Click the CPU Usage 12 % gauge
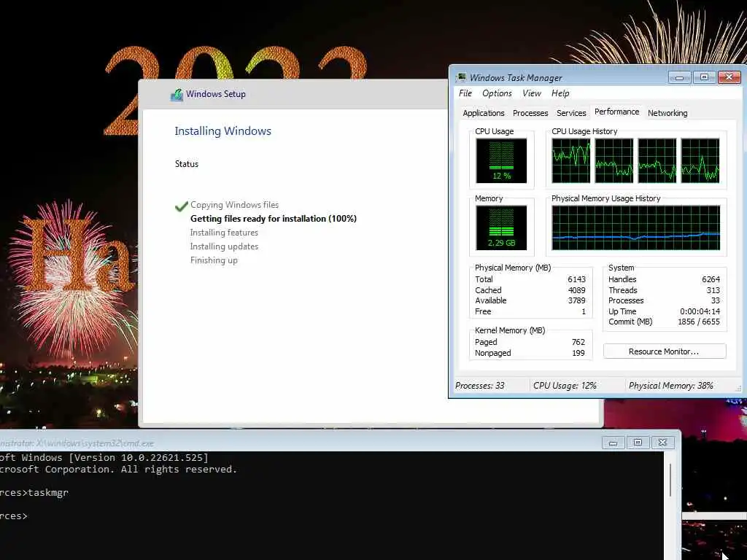747x560 pixels. tap(501, 161)
